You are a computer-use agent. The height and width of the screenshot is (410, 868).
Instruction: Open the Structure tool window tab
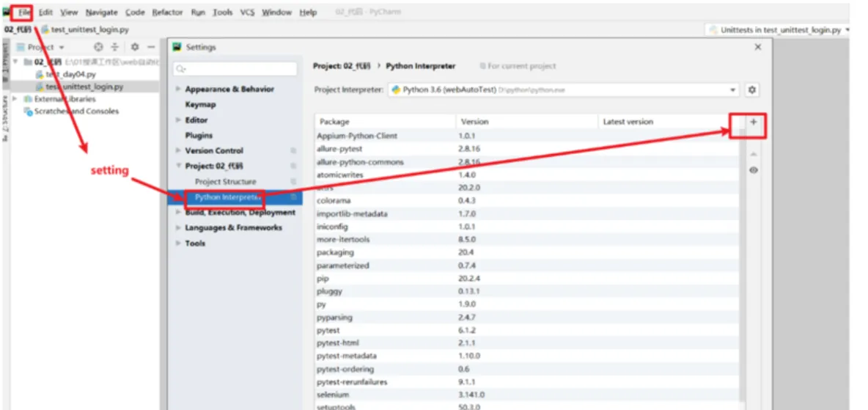point(5,118)
